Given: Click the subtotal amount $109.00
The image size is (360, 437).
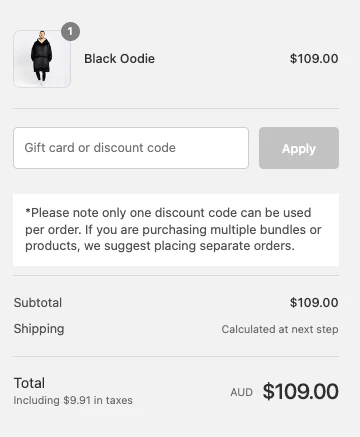Looking at the screenshot, I should (x=314, y=303).
